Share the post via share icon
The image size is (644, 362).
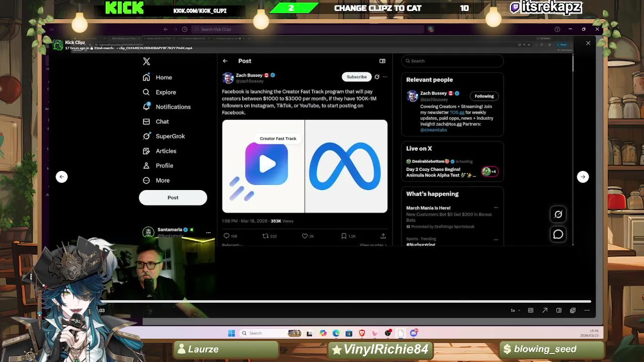point(383,236)
